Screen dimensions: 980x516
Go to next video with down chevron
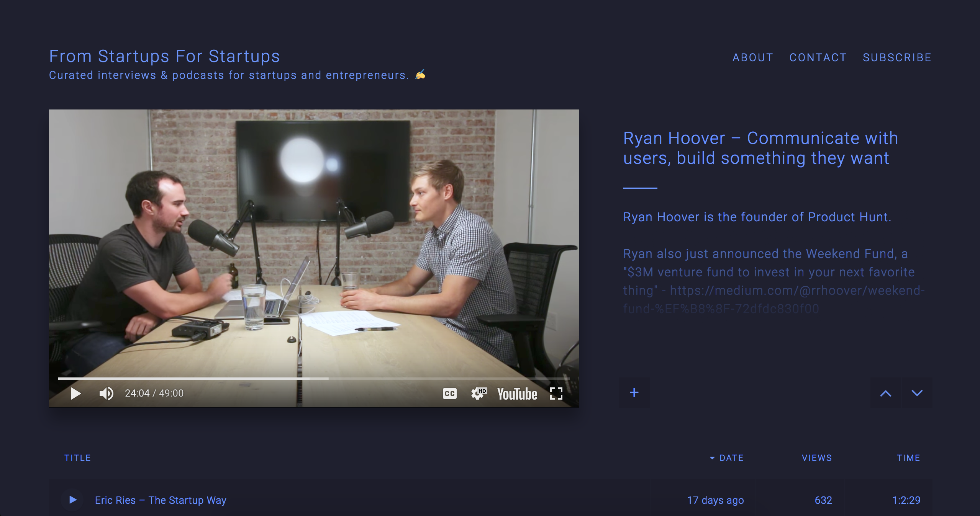[x=917, y=393]
